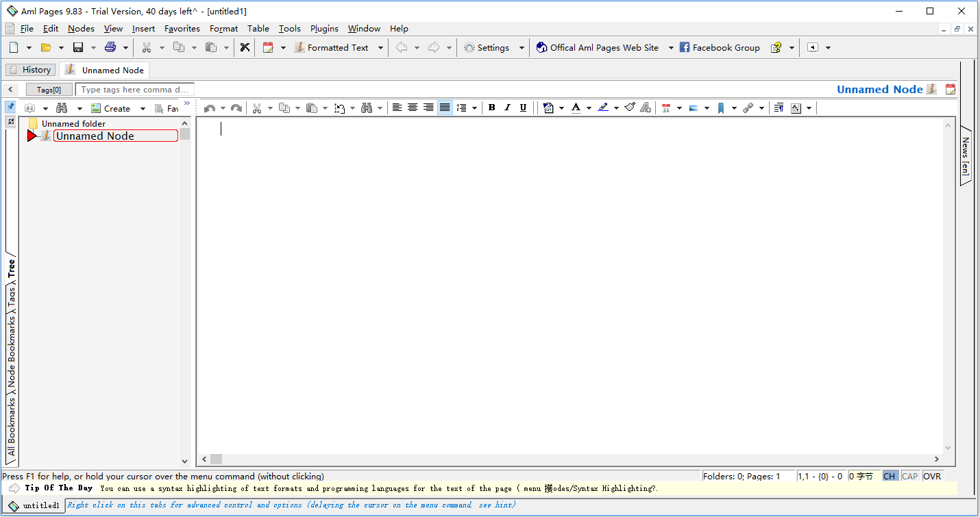Click the chain link icon

pos(748,108)
